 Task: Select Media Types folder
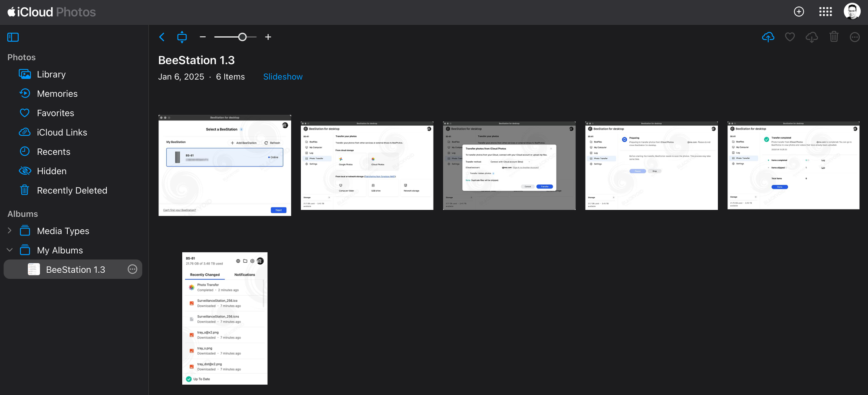pyautogui.click(x=63, y=231)
